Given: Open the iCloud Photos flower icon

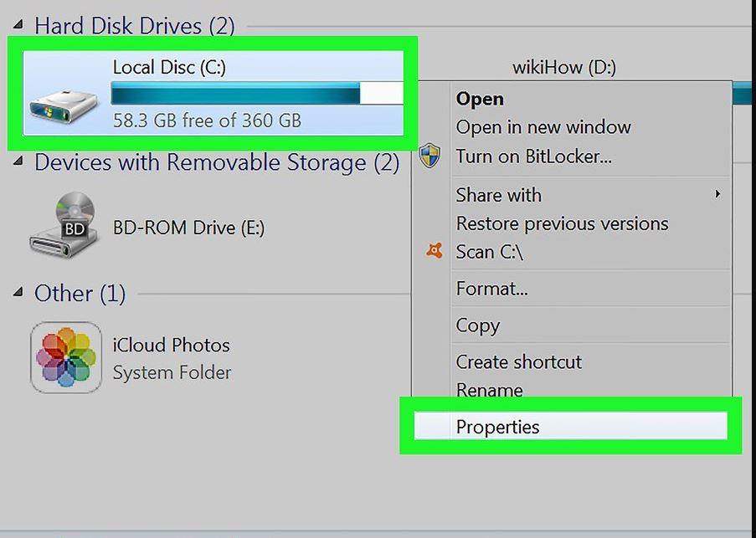Looking at the screenshot, I should [66, 357].
